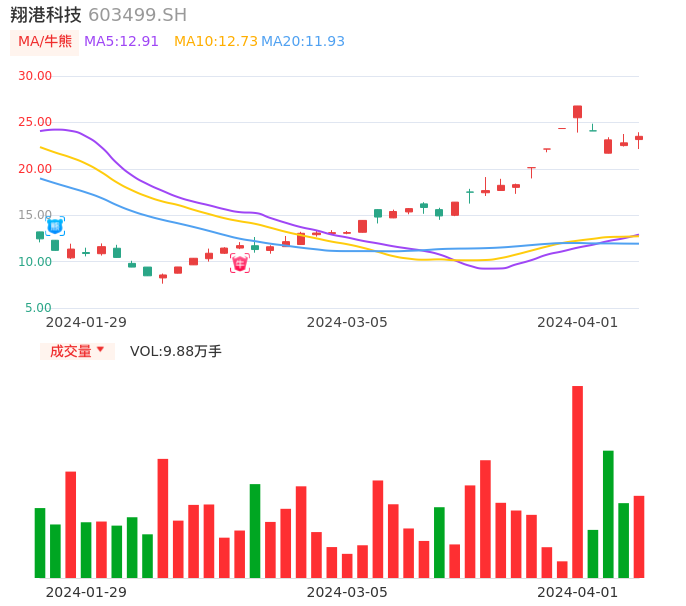Screen dimensions: 686x606
Task: Click the 2024-01-29 date under price chart
Action: [86, 322]
